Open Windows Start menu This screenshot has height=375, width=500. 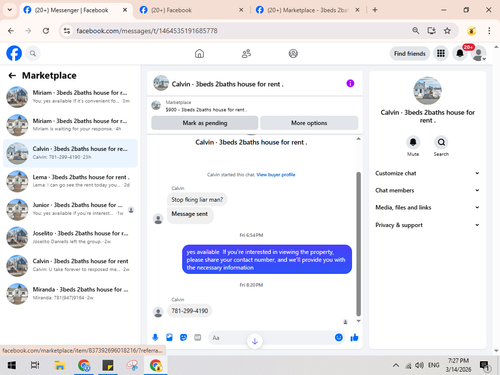point(12,365)
